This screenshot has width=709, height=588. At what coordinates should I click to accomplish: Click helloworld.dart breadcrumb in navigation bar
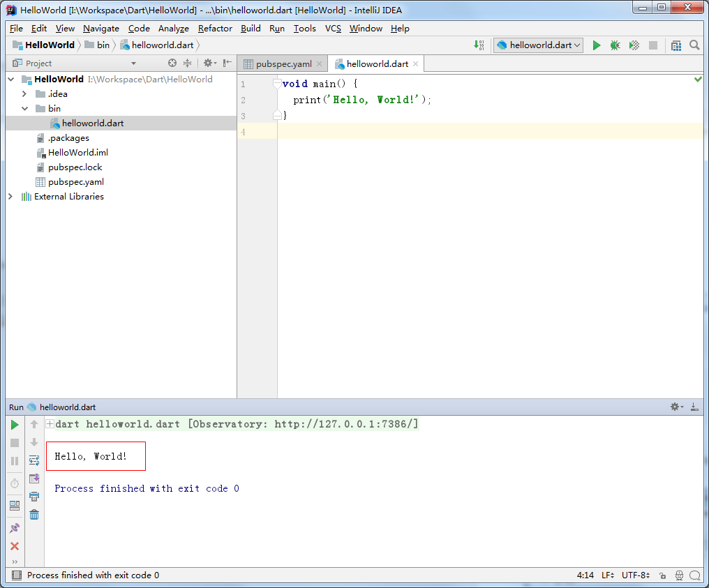pos(157,45)
